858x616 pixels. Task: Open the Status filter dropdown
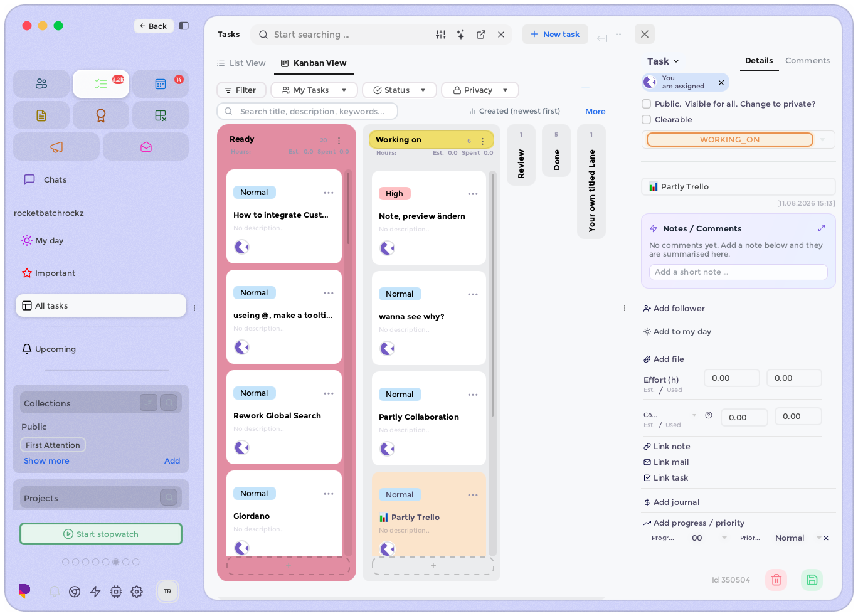pos(400,90)
